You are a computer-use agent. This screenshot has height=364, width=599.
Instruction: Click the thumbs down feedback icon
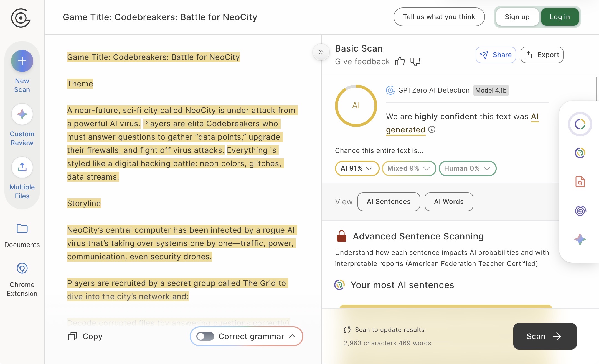coord(415,61)
